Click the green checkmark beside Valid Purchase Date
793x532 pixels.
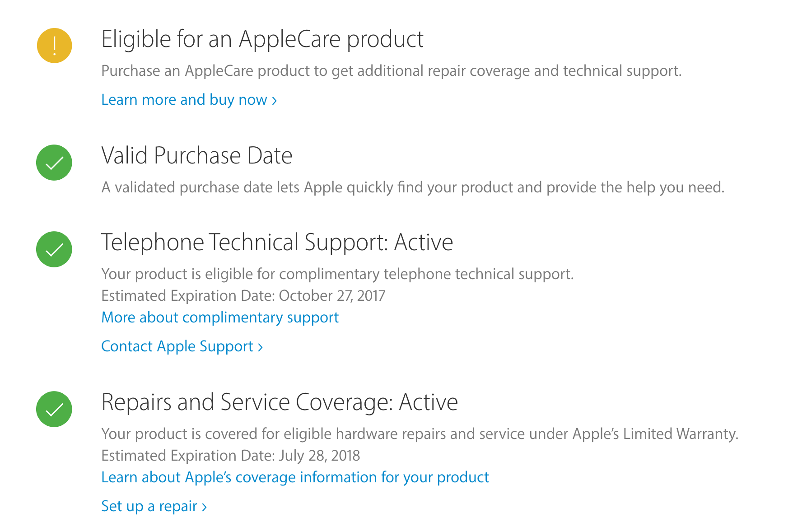pos(54,163)
